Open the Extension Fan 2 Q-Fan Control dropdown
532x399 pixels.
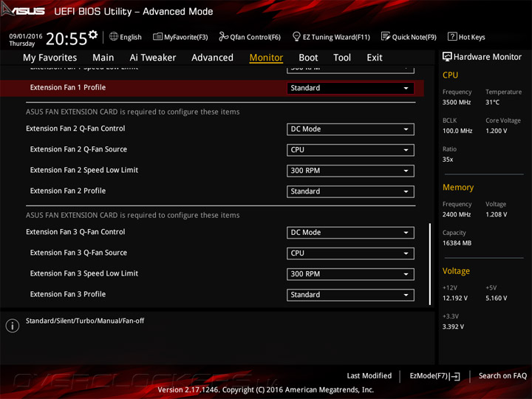pyautogui.click(x=350, y=129)
